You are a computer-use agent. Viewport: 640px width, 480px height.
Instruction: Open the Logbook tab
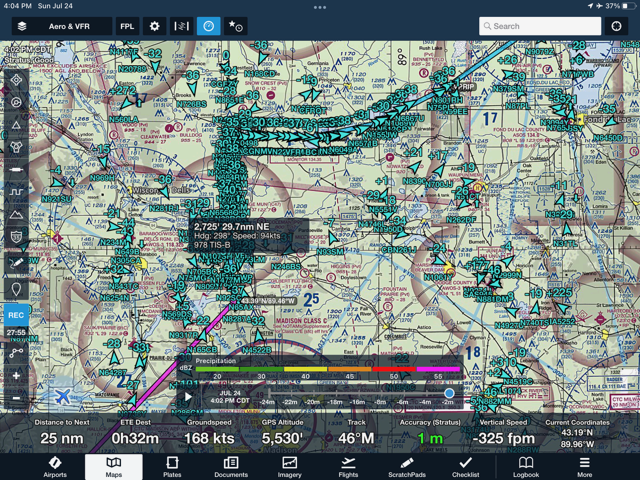pyautogui.click(x=526, y=467)
